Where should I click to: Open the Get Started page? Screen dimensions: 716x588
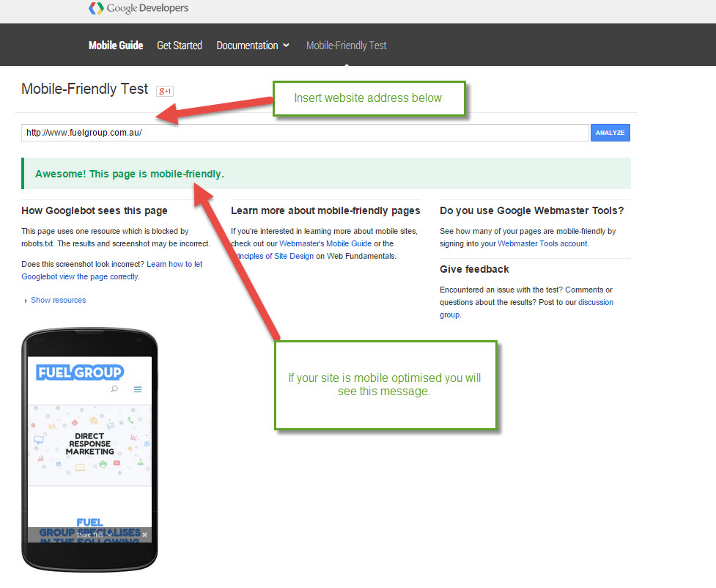(180, 45)
